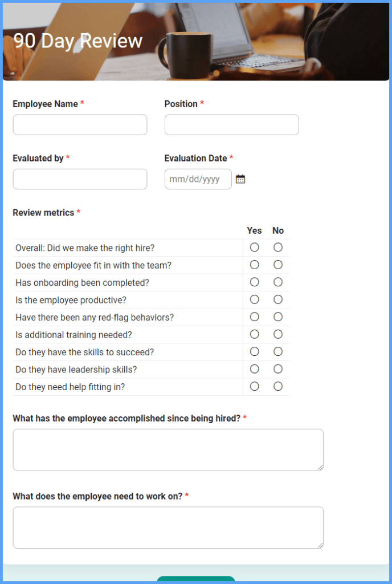Click the Position input field
The image size is (392, 584).
[x=231, y=124]
